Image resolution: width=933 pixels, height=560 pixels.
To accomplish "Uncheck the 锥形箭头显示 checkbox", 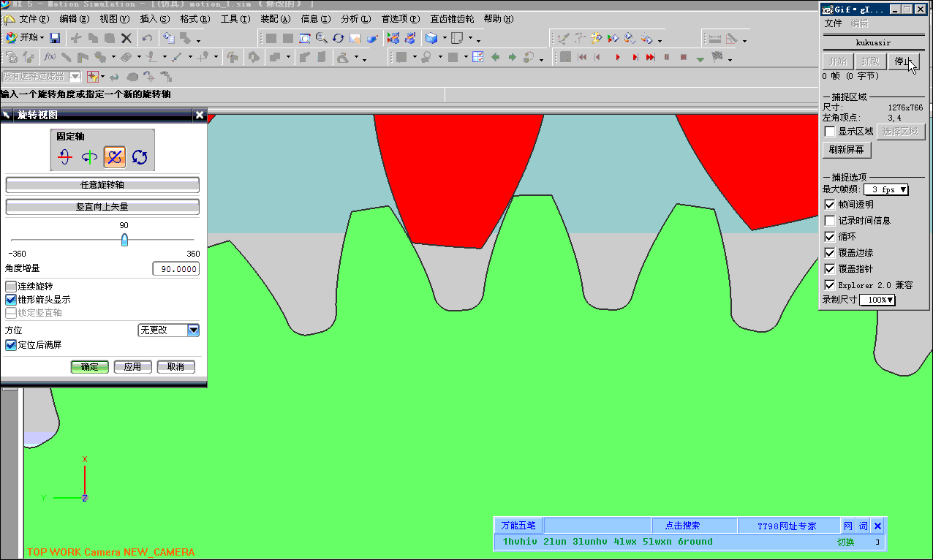I will (x=11, y=300).
